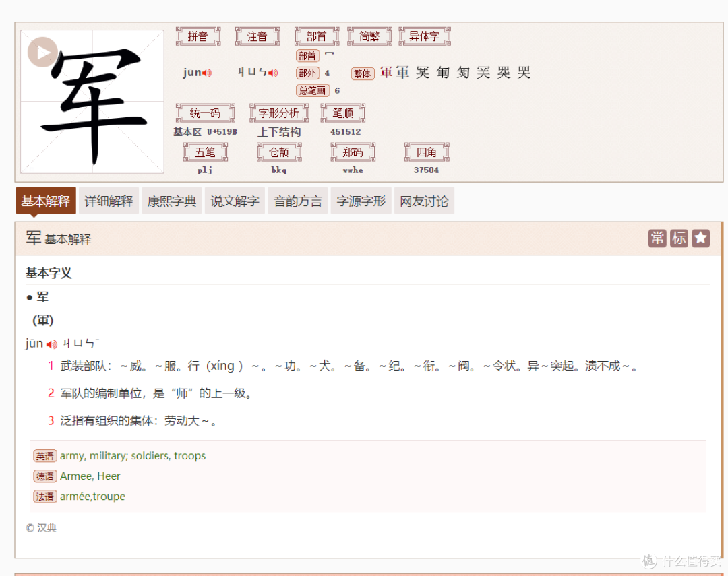Open the red traditional variant 軍
Screen dimensions: 728x576
click(x=386, y=72)
